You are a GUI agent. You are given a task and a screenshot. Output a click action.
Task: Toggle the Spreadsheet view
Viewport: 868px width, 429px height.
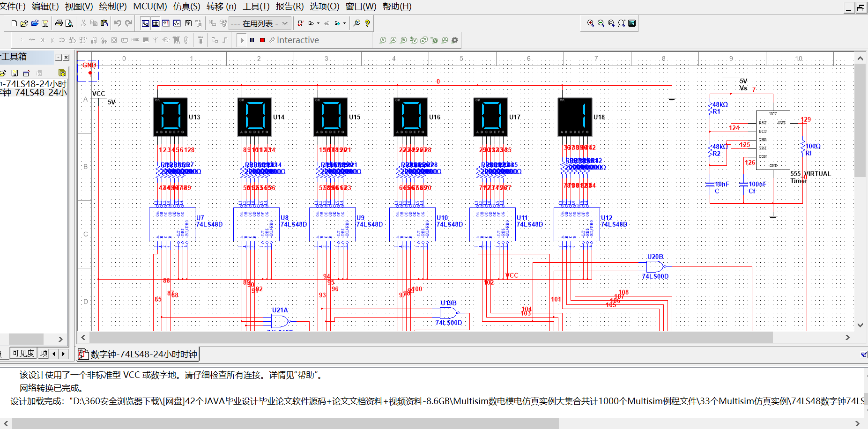[156, 23]
